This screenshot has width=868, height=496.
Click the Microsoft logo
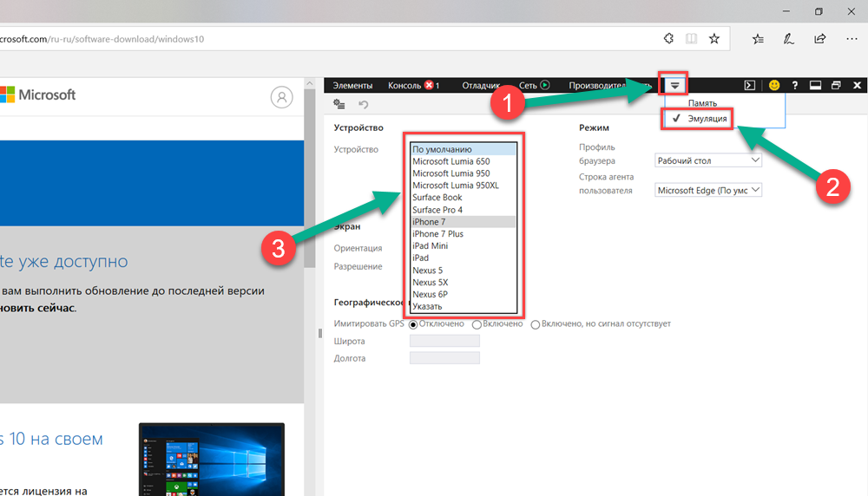37,95
